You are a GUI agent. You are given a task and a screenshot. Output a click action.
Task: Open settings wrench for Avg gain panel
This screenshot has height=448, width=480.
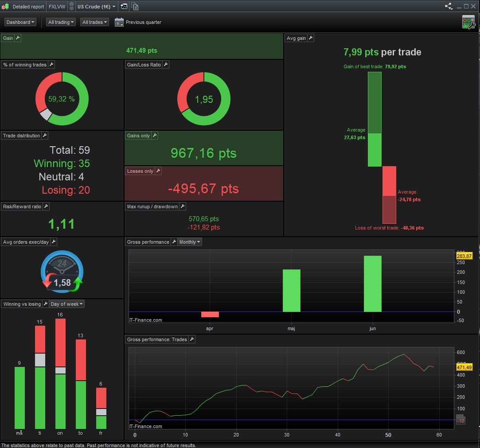point(311,38)
